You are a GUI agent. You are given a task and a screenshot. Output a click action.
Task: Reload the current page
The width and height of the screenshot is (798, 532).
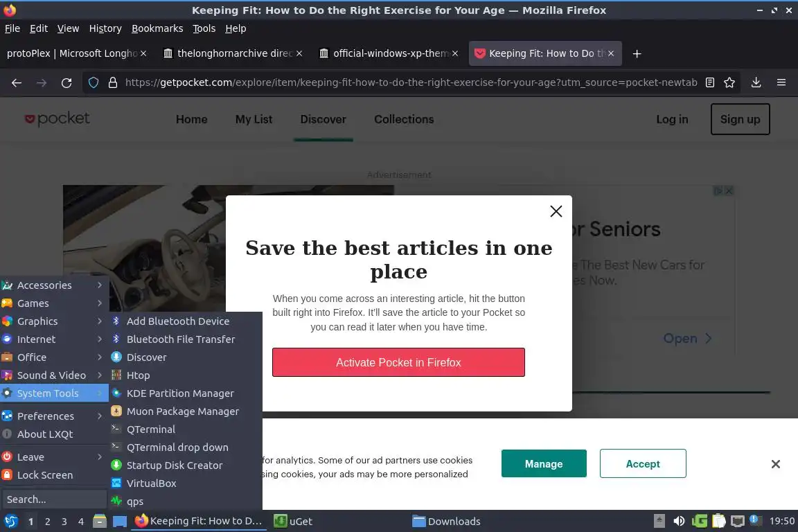(66, 82)
